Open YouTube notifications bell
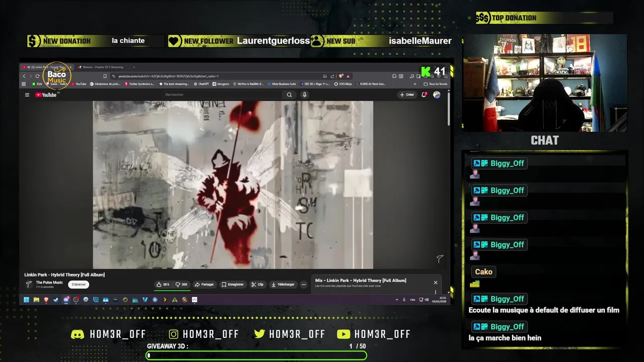The height and width of the screenshot is (362, 644). pyautogui.click(x=424, y=95)
